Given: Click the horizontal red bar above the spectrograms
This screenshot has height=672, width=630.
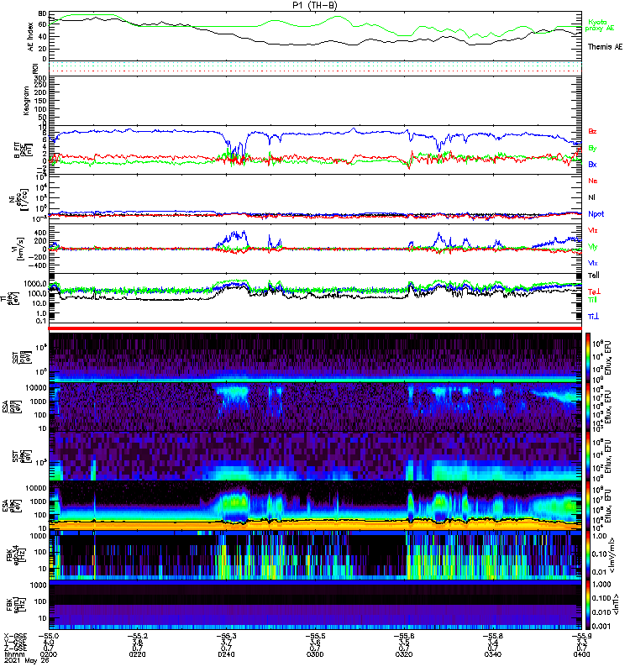Looking at the screenshot, I should (315, 328).
